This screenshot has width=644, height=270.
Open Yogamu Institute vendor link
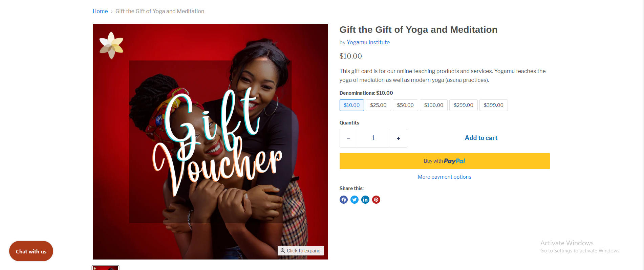pos(368,42)
